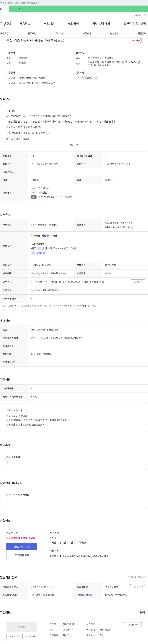Image resolution: width=148 pixels, height=644 pixels.
Task: Jump to 기업정보 section tab
Action: pos(142,34)
